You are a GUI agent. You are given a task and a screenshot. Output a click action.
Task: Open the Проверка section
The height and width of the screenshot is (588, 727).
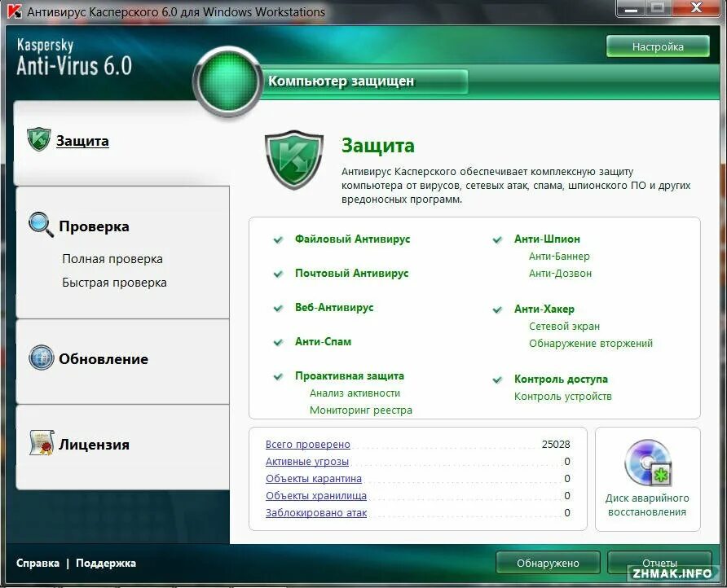pos(94,226)
